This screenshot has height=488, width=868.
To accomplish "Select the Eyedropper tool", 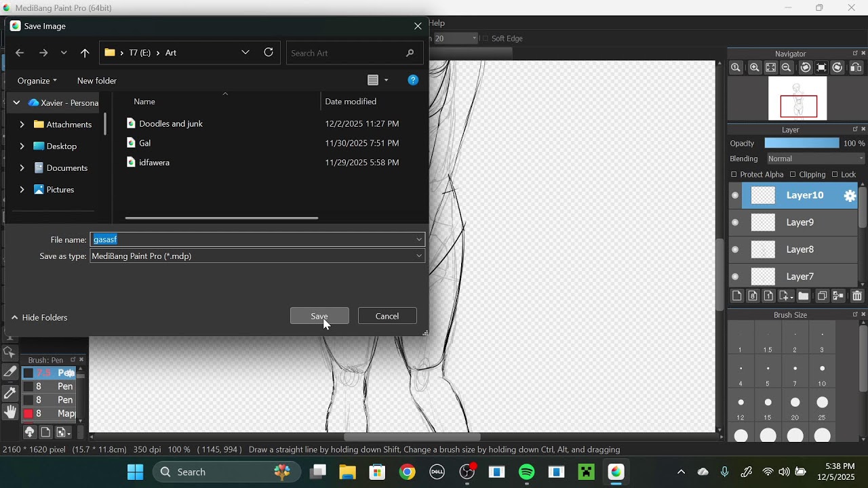I will point(9,392).
